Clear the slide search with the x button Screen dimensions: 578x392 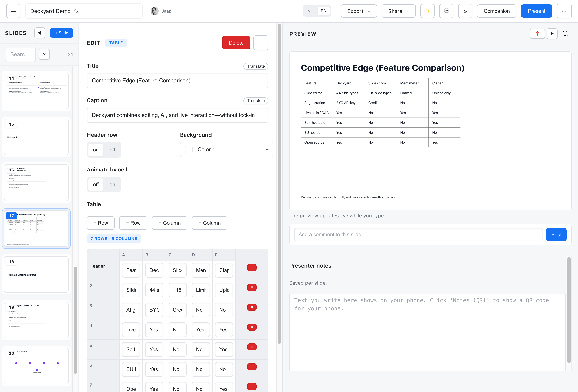[x=44, y=54]
